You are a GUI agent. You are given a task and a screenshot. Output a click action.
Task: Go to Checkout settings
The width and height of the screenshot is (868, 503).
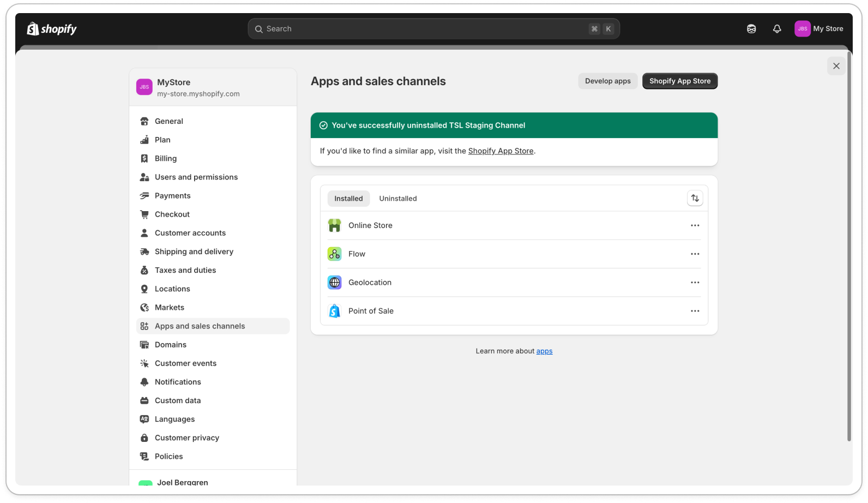pyautogui.click(x=213, y=214)
